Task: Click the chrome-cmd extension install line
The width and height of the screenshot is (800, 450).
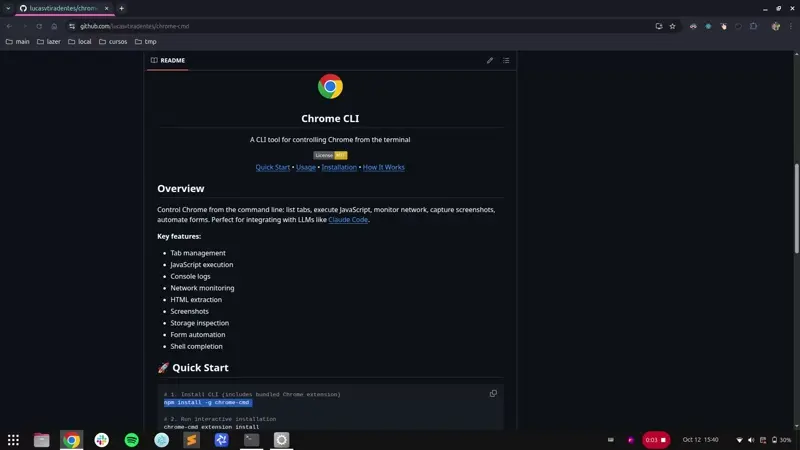Action: (x=211, y=427)
